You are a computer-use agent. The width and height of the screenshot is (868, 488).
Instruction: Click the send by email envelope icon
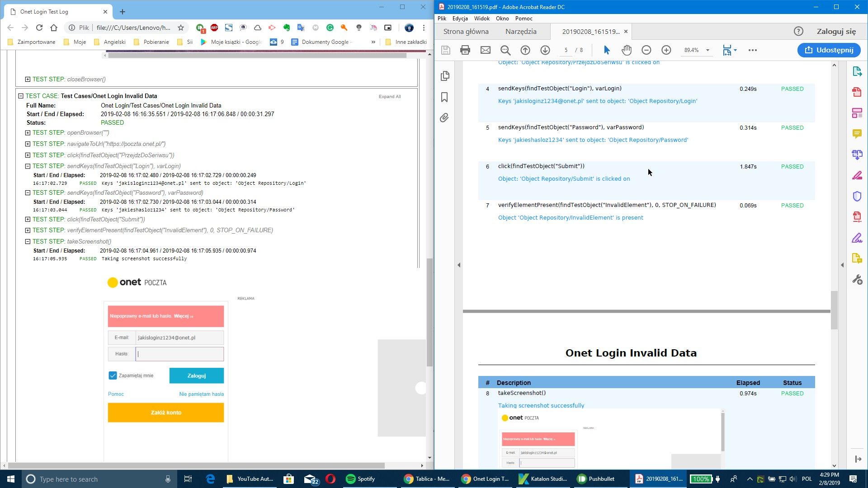pyautogui.click(x=485, y=50)
